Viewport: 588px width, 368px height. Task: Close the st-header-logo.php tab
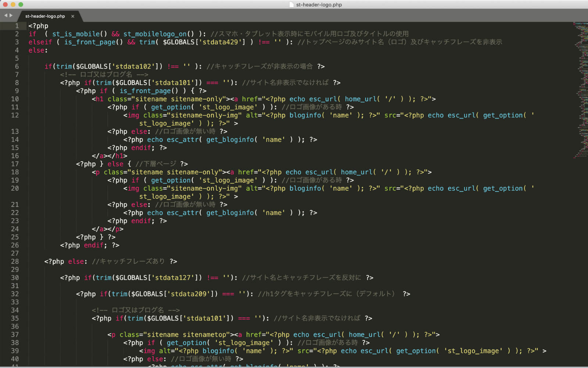click(73, 16)
